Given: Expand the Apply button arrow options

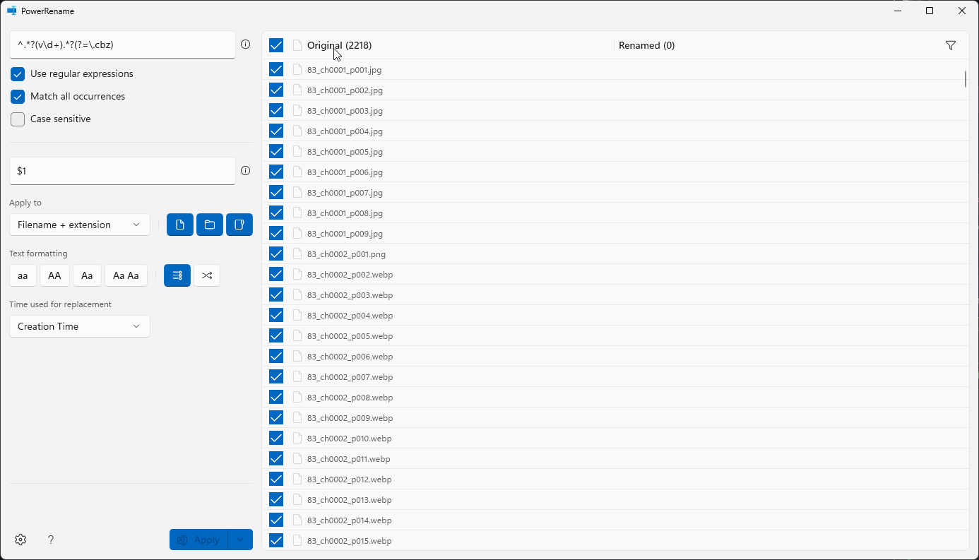Looking at the screenshot, I should pyautogui.click(x=240, y=540).
